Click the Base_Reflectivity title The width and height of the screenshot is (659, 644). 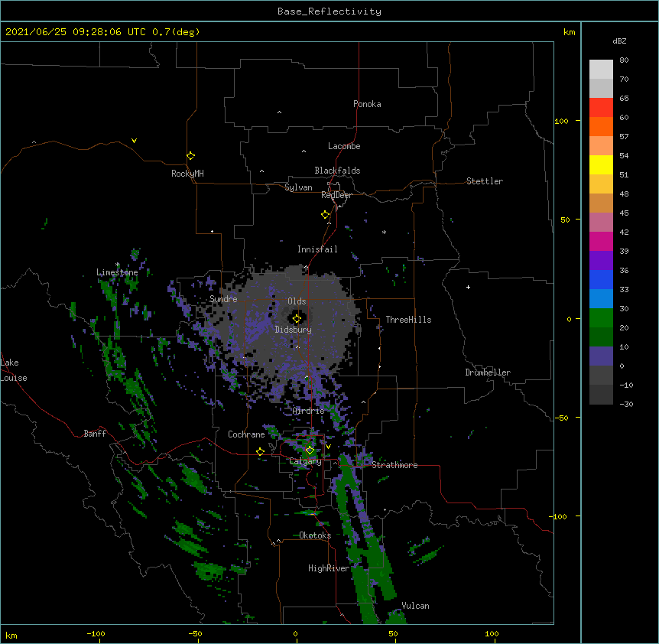(x=329, y=11)
